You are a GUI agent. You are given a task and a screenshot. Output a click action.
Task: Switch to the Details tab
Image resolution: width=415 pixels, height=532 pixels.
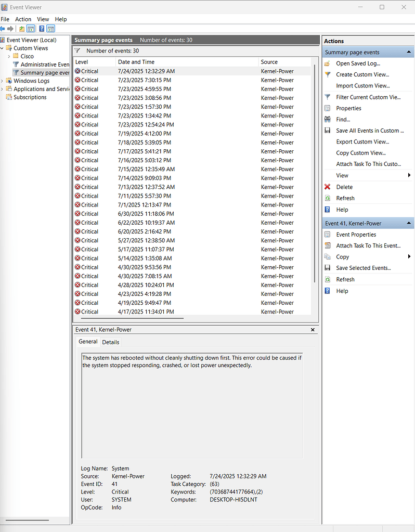111,342
